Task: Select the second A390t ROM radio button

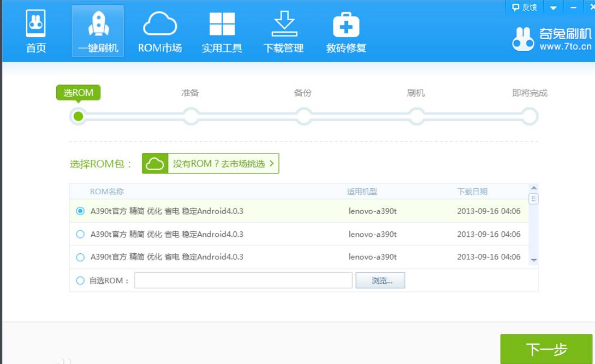Action: pos(80,234)
